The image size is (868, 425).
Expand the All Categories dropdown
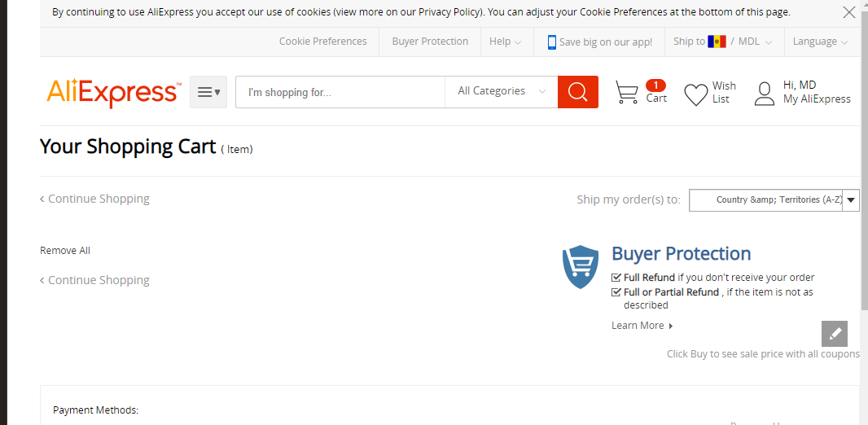coord(501,92)
